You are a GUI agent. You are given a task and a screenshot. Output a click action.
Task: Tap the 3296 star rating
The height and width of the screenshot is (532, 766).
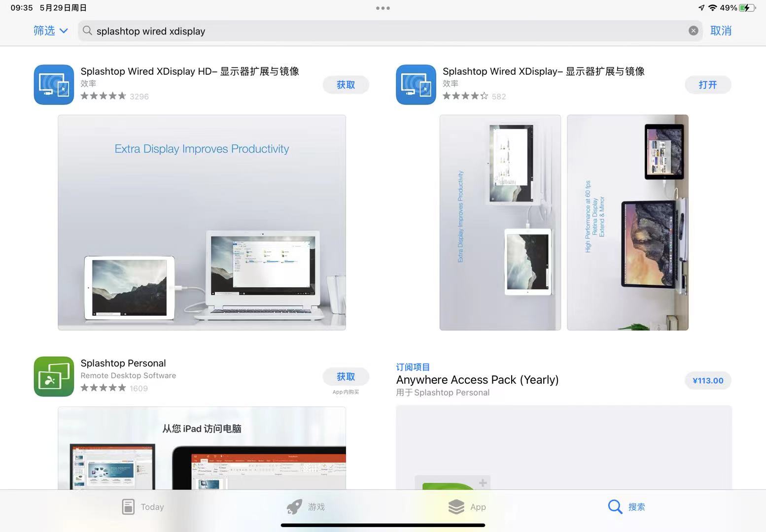click(114, 96)
